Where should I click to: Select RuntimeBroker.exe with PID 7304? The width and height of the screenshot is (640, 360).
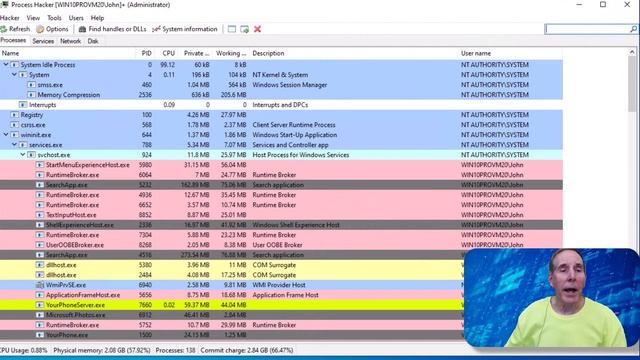281,235
